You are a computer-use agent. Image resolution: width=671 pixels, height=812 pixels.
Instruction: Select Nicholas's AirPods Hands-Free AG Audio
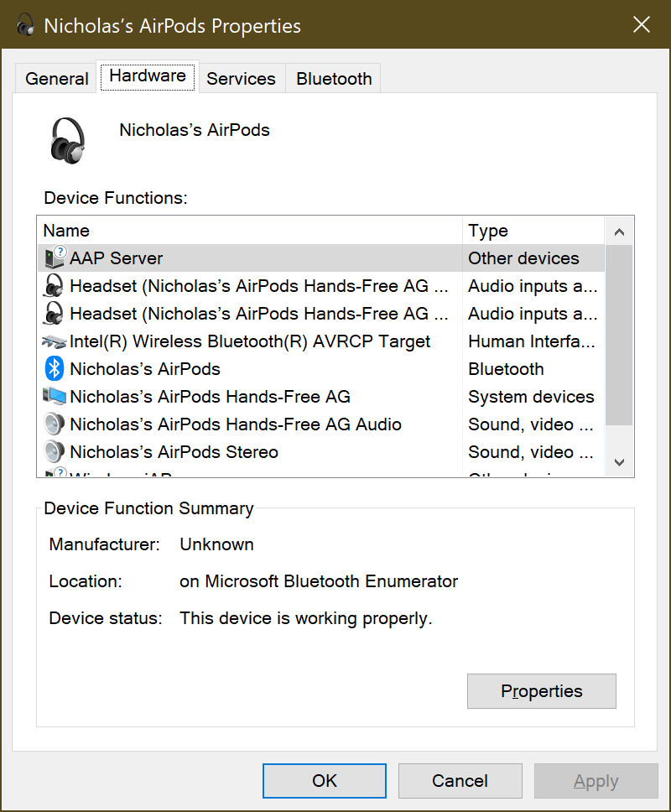tap(320, 424)
